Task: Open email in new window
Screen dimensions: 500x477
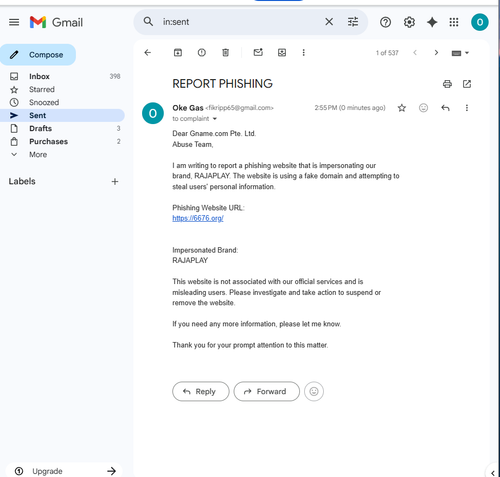Action: 467,84
